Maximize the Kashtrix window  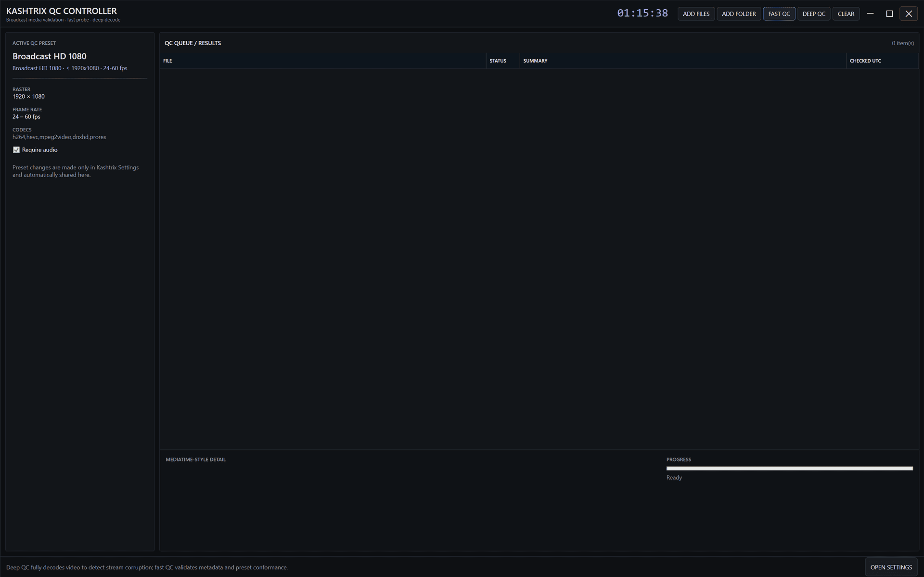[889, 13]
